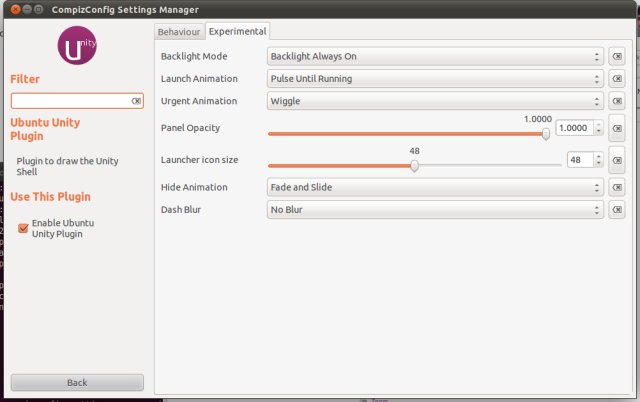Open the Hide Animation dropdown
The width and height of the screenshot is (640, 402).
pos(435,187)
